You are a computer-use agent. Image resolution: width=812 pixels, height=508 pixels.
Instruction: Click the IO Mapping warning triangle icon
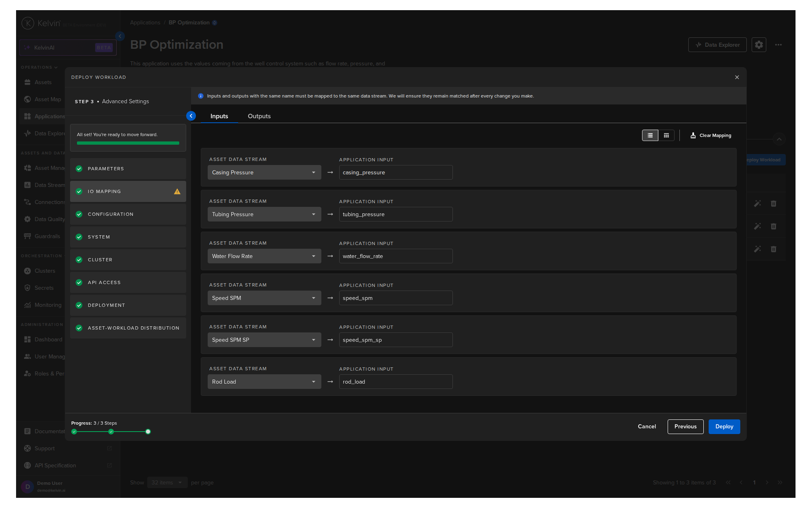[177, 191]
